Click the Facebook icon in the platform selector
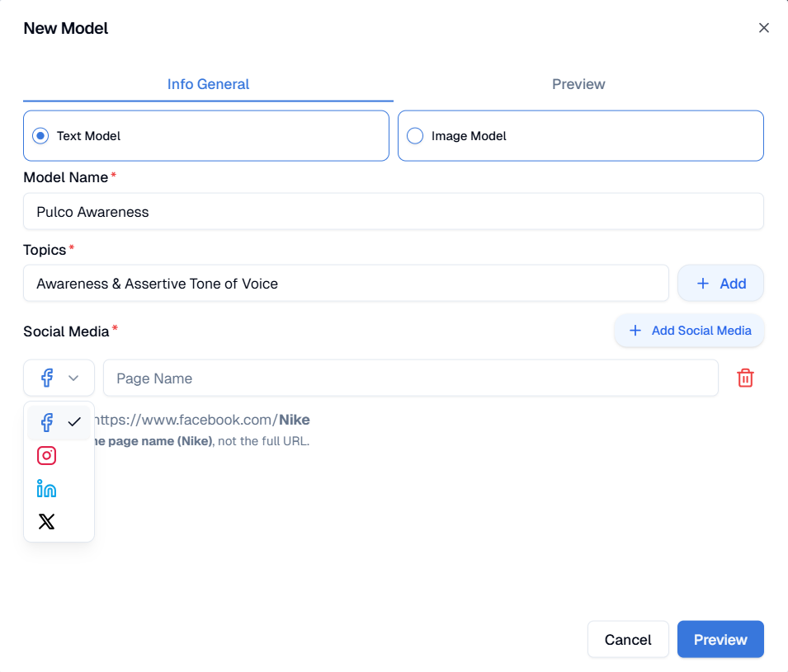The width and height of the screenshot is (788, 672). [x=47, y=378]
